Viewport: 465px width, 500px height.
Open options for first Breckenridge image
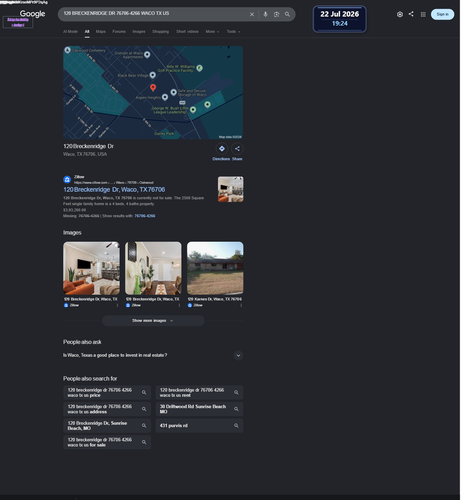pos(117,305)
